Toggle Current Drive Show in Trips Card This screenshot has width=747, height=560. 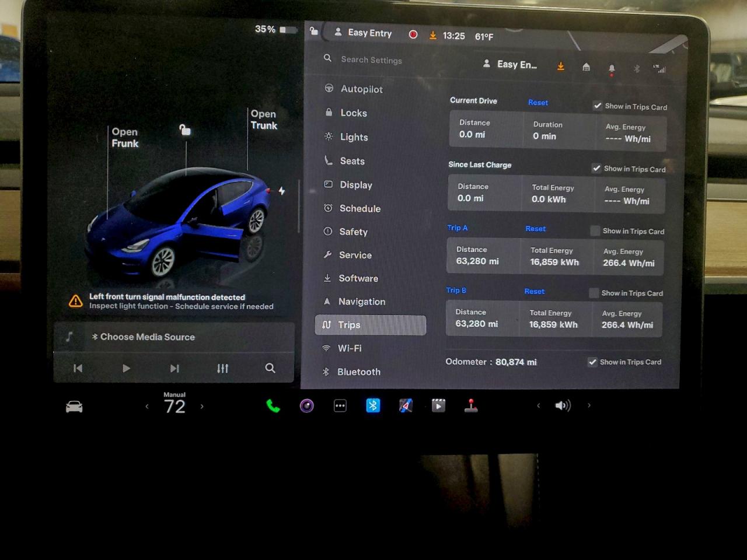[598, 106]
